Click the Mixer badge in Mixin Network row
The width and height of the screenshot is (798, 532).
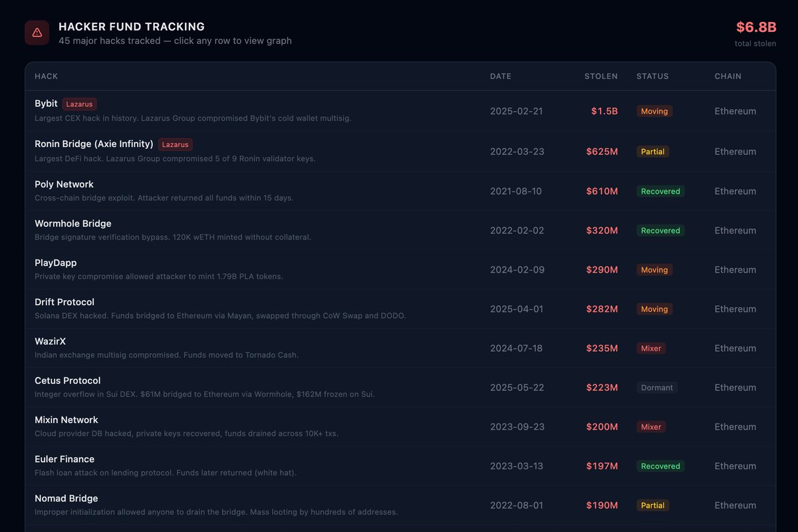point(651,426)
